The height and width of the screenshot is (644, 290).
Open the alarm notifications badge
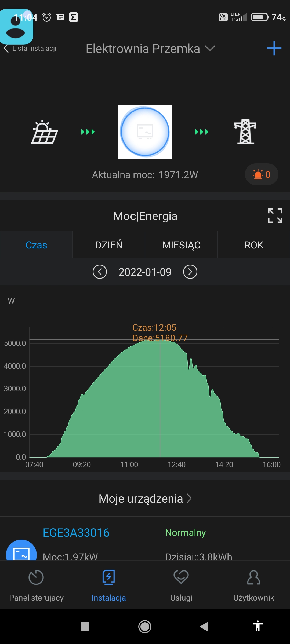click(x=261, y=175)
